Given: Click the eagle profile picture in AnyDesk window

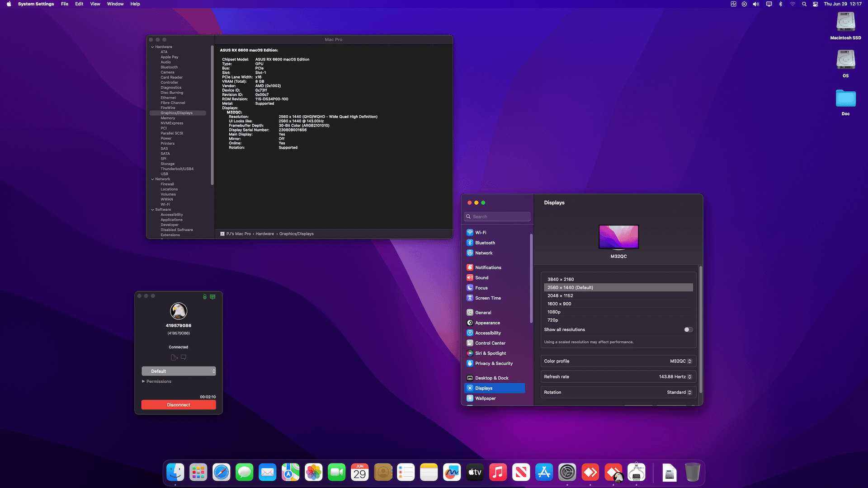Looking at the screenshot, I should [179, 311].
